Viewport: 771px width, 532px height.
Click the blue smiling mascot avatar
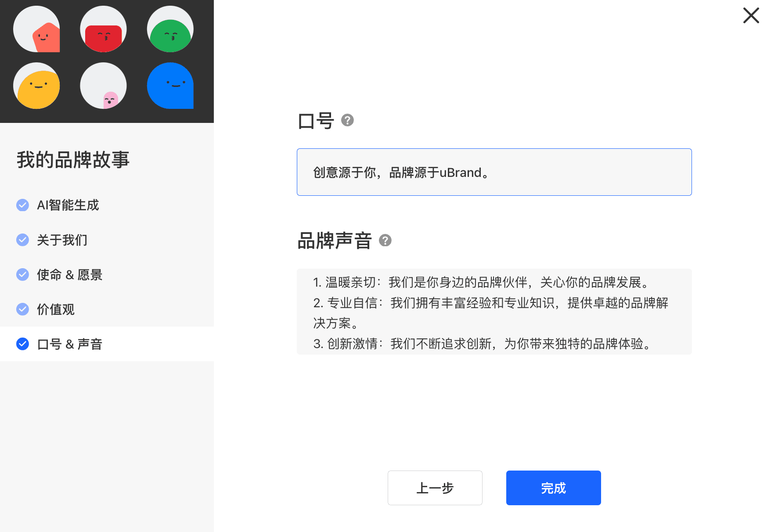[170, 86]
